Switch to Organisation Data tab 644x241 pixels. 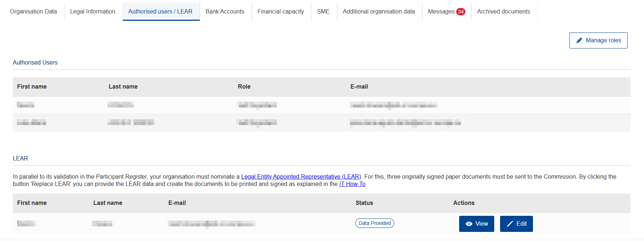[x=34, y=12]
